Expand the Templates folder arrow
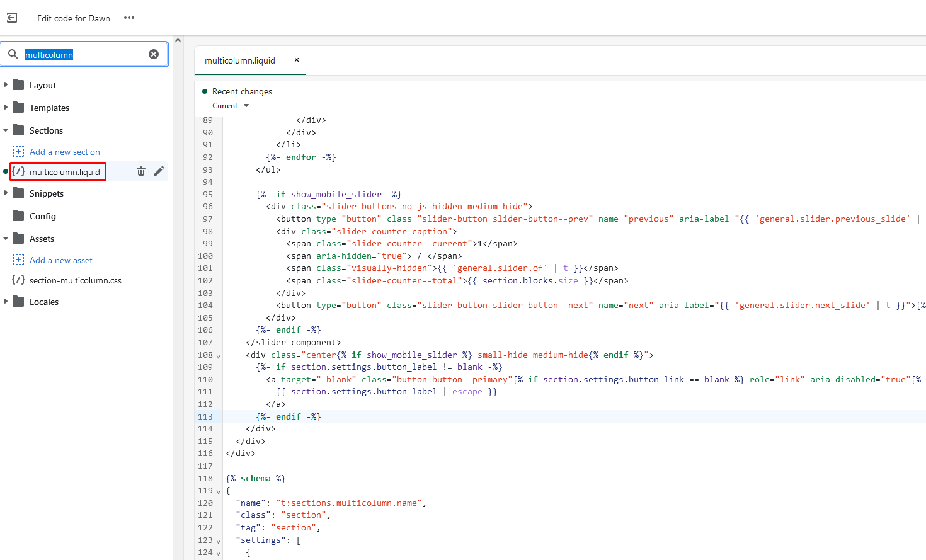Screen dimensions: 926x560 point(6,107)
